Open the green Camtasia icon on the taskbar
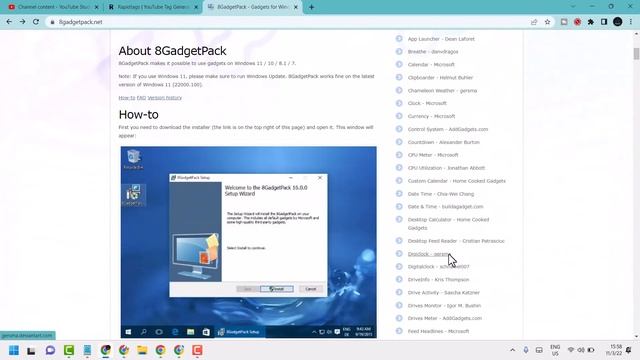This screenshot has height=360, width=640. [x=69, y=350]
